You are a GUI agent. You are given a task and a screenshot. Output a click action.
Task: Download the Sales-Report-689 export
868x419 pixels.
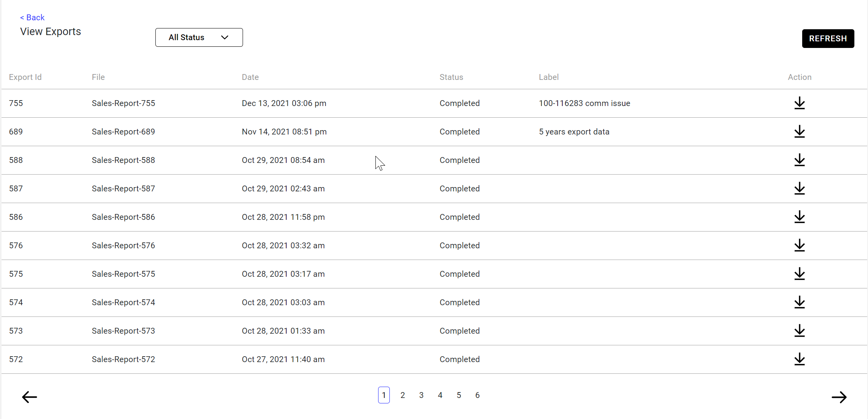click(x=799, y=132)
